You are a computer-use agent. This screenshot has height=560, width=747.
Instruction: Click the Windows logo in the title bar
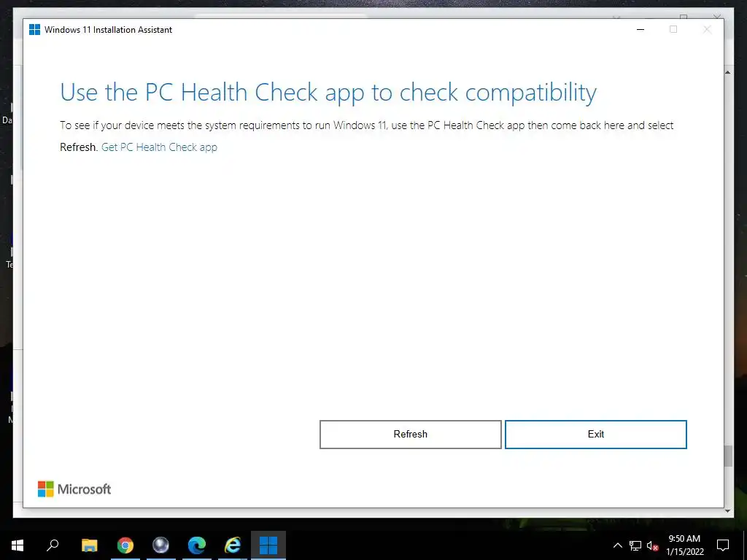click(35, 29)
